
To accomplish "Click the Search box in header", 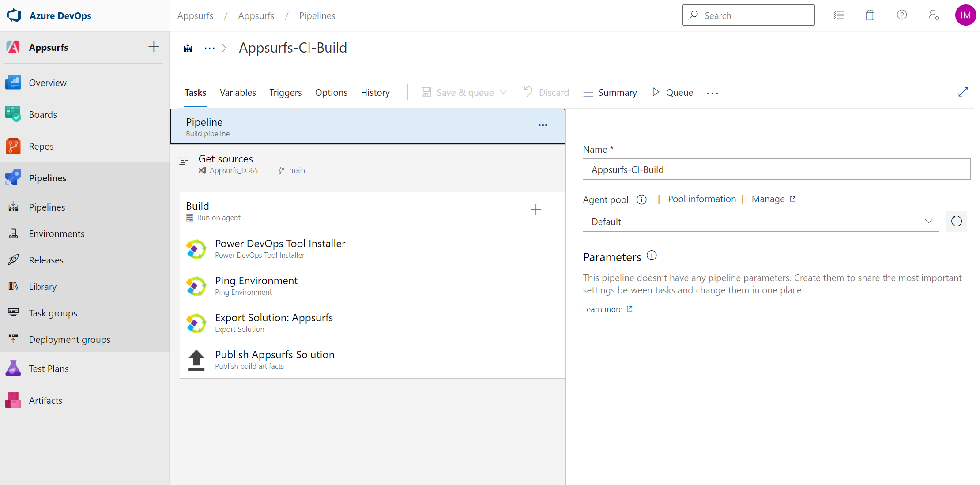I will click(x=748, y=15).
